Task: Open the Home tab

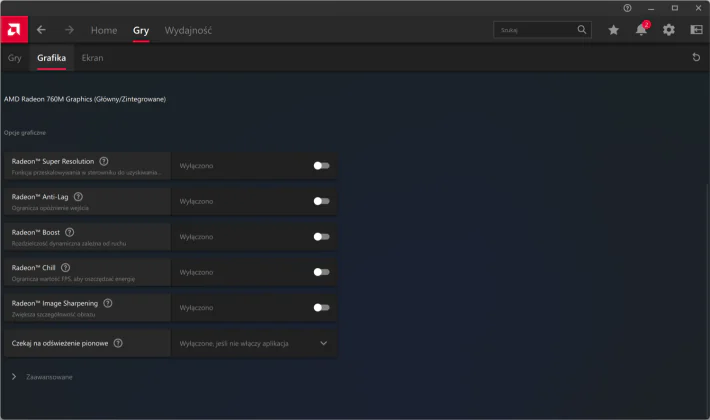Action: point(104,30)
